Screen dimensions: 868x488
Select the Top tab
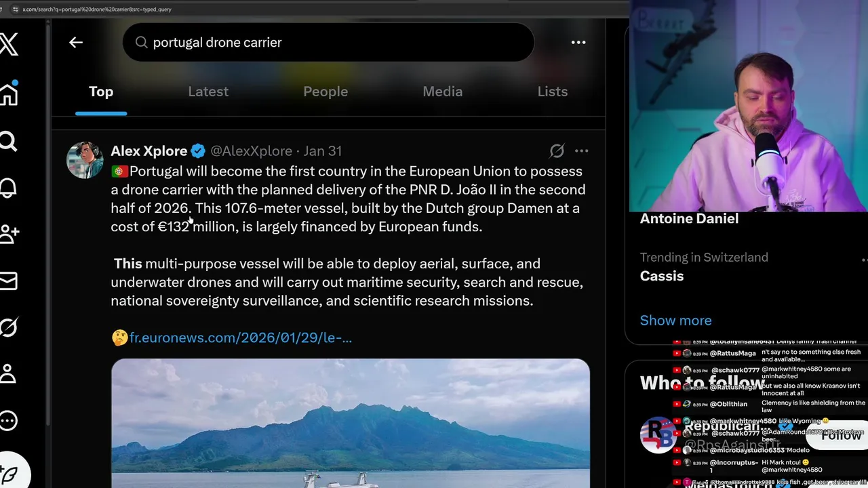(x=101, y=91)
